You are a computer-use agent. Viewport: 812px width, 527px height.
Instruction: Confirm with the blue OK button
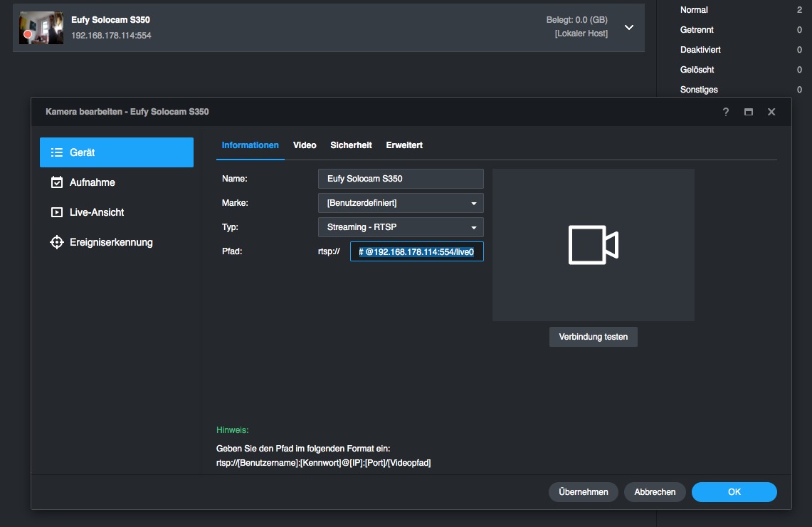pos(734,492)
